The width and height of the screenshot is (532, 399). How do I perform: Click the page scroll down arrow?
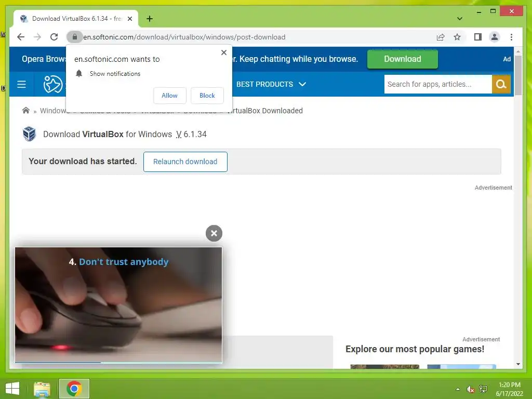pos(518,364)
